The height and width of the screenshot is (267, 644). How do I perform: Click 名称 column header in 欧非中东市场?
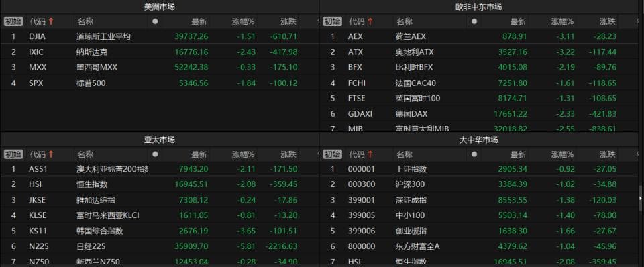point(404,21)
